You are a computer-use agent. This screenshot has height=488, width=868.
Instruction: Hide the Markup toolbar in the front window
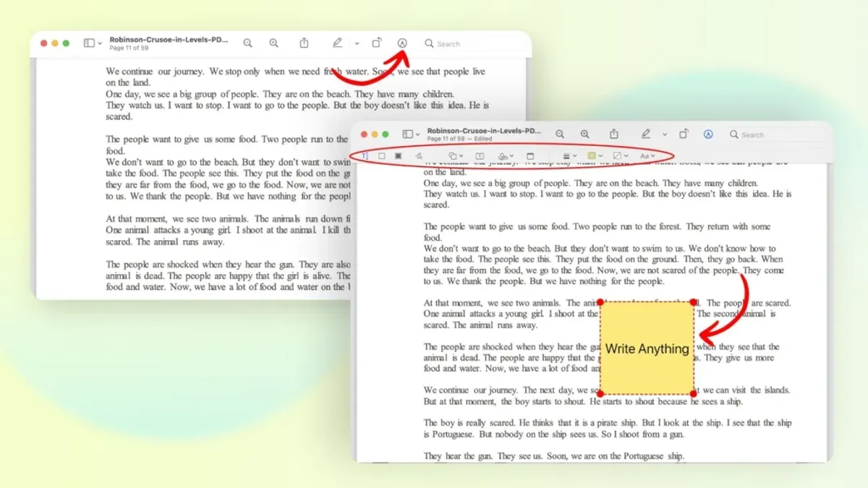point(708,134)
